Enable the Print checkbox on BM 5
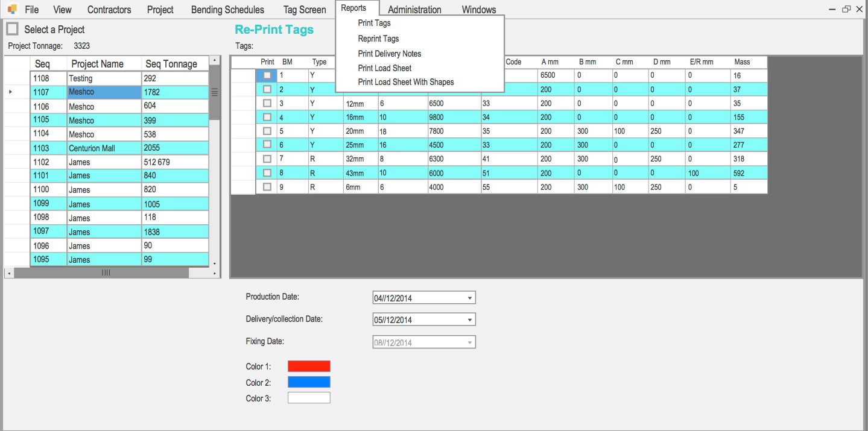The width and height of the screenshot is (868, 431). [267, 131]
